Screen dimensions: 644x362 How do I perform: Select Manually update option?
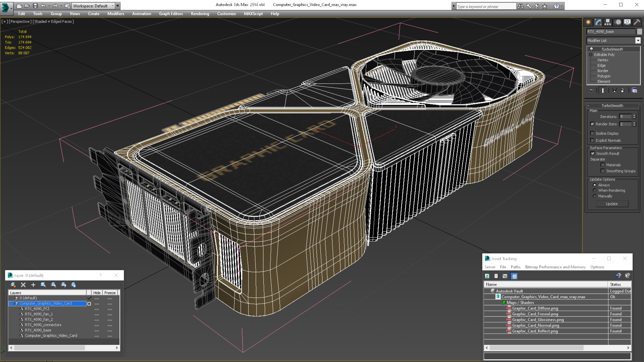tap(595, 196)
